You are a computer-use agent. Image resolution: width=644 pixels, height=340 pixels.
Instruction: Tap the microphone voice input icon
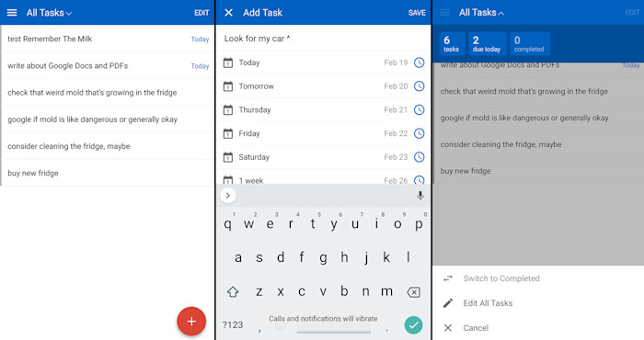pyautogui.click(x=420, y=196)
